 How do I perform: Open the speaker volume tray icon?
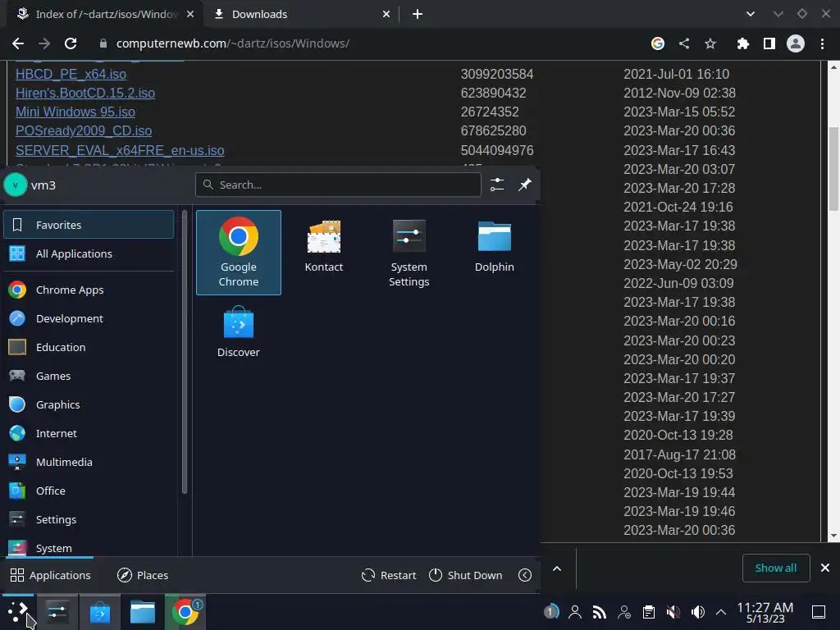(697, 612)
